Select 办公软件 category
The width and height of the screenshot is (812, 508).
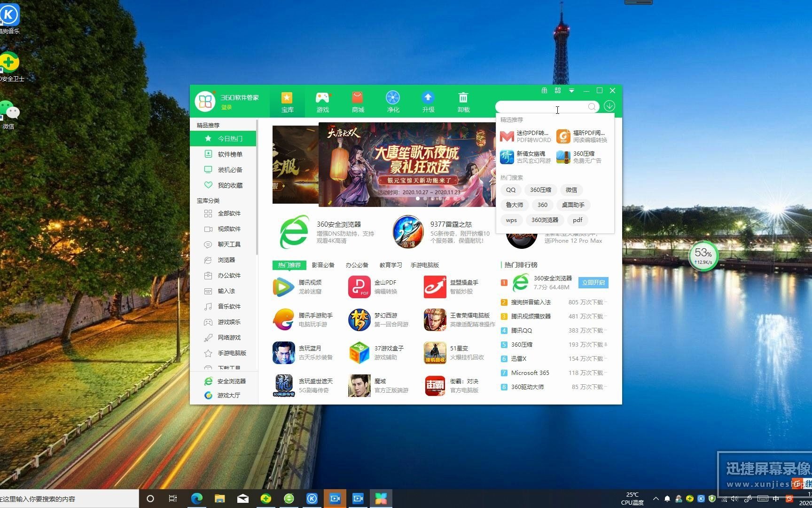click(223, 276)
